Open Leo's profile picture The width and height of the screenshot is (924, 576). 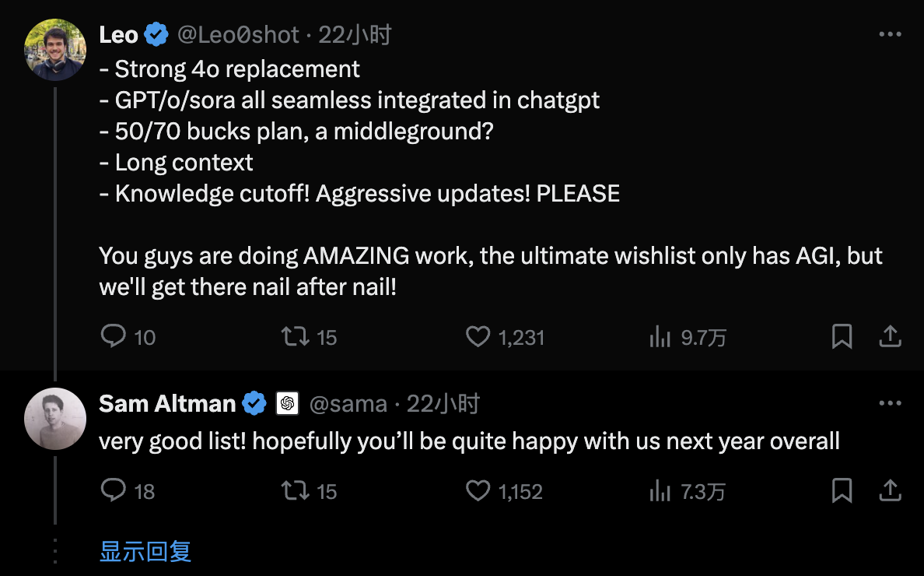pos(54,50)
